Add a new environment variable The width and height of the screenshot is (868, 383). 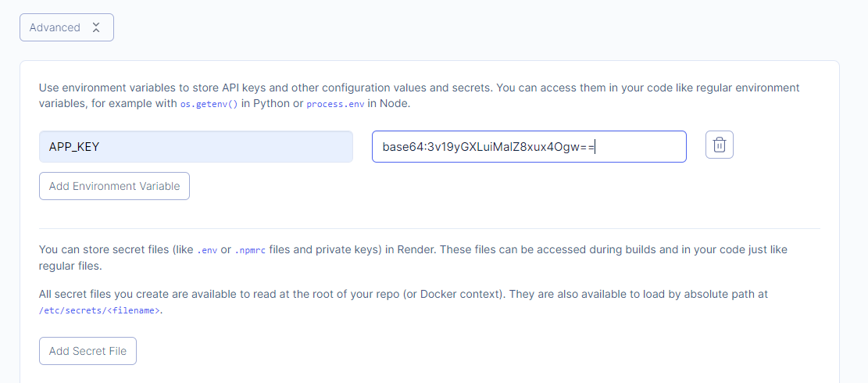coord(114,186)
